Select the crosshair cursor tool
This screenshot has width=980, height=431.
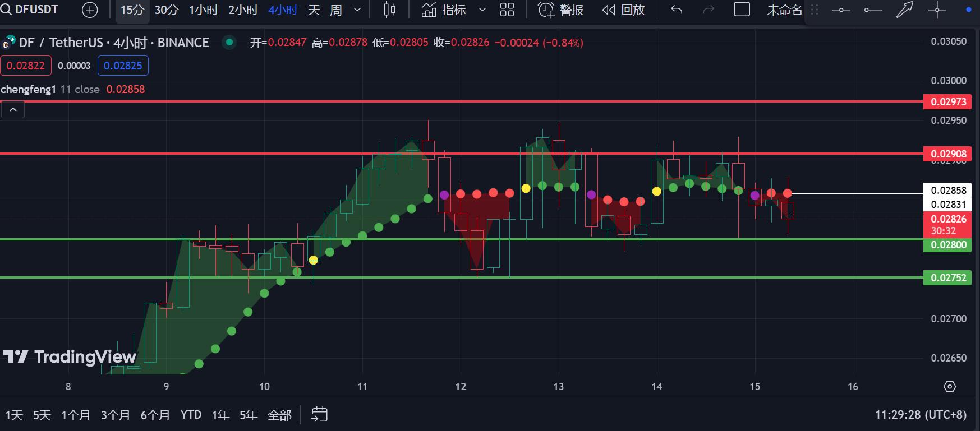pos(937,10)
